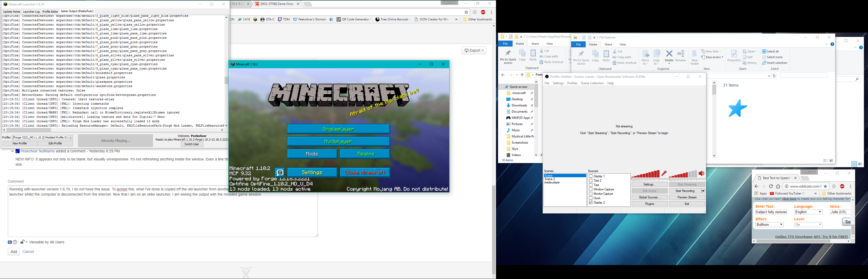Open Start Recording dropdown arrow in OBS

point(703,191)
